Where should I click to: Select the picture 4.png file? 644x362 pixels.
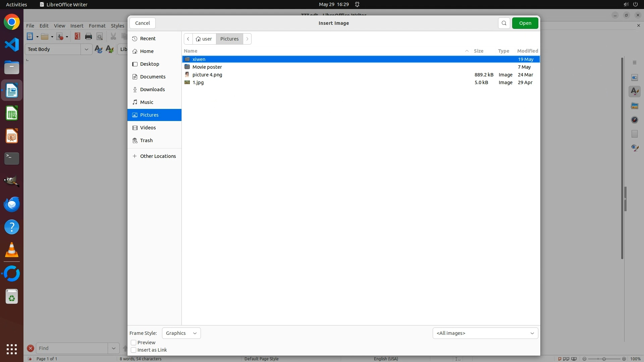tap(207, 75)
